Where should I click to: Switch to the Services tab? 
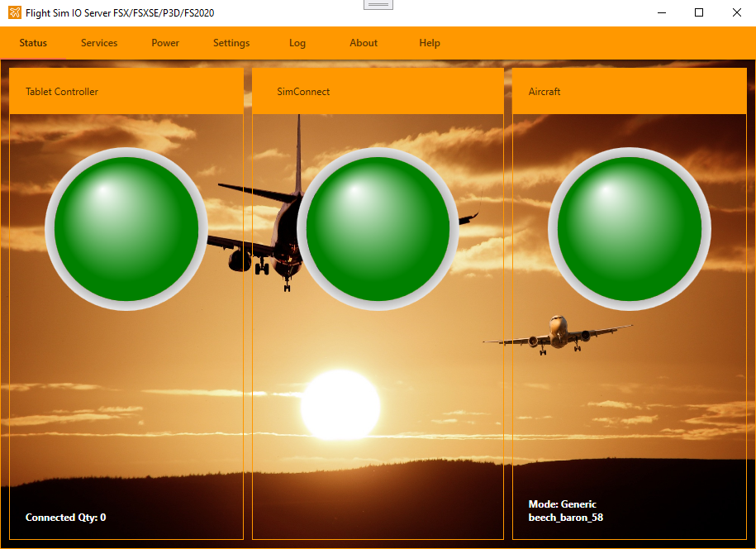coord(99,43)
